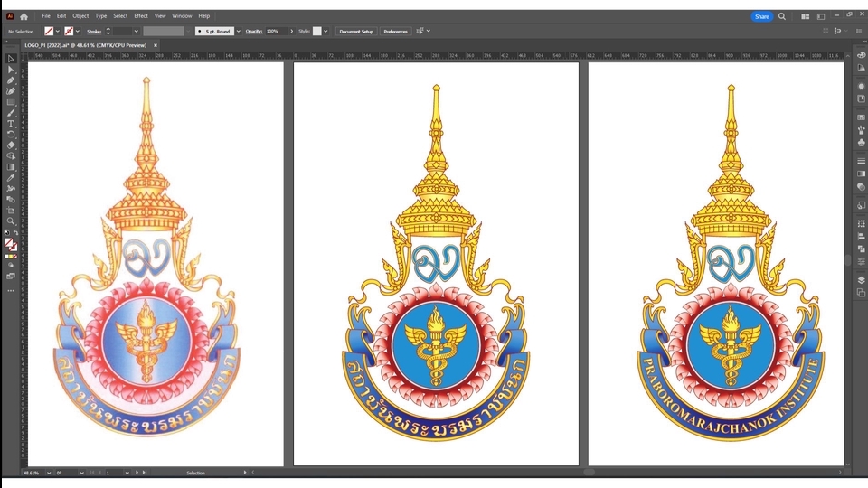
Task: Open zoom level 48.61% dropdown
Action: click(49, 473)
